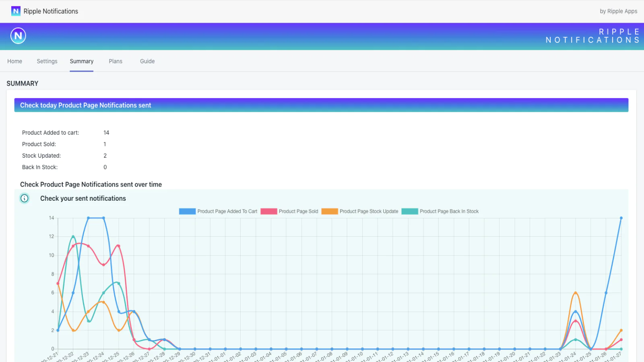Viewport: 644px width, 362px height.
Task: Click the Ripple Notifications N logo icon
Action: click(x=16, y=11)
